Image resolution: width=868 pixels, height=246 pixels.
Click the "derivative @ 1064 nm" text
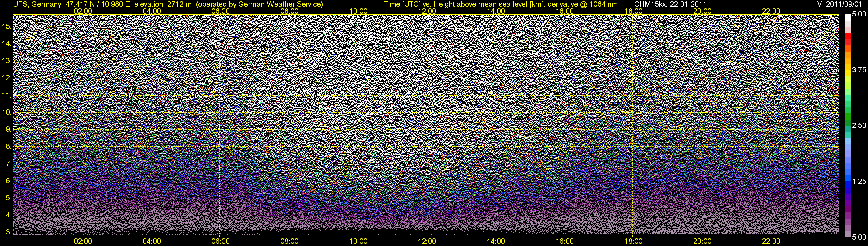pyautogui.click(x=583, y=4)
